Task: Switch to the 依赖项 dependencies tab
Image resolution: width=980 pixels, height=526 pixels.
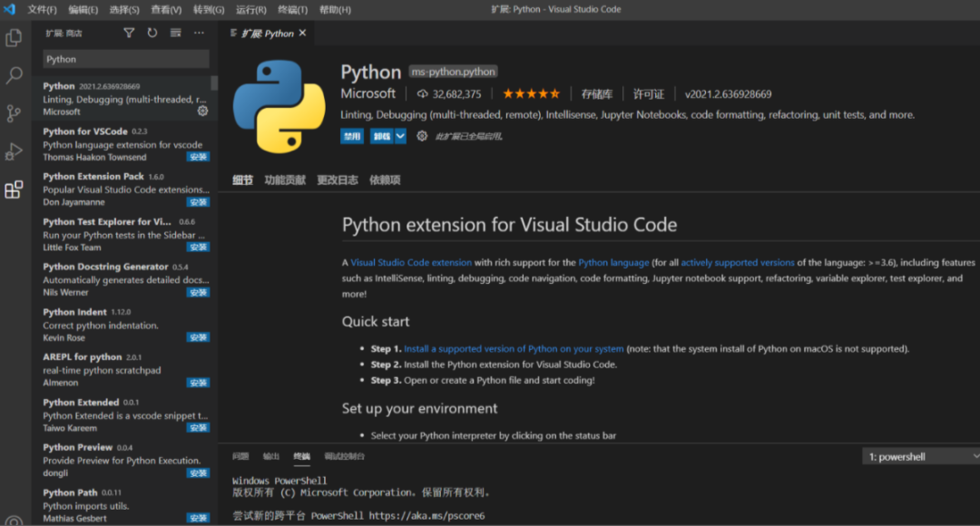Action: pyautogui.click(x=385, y=180)
